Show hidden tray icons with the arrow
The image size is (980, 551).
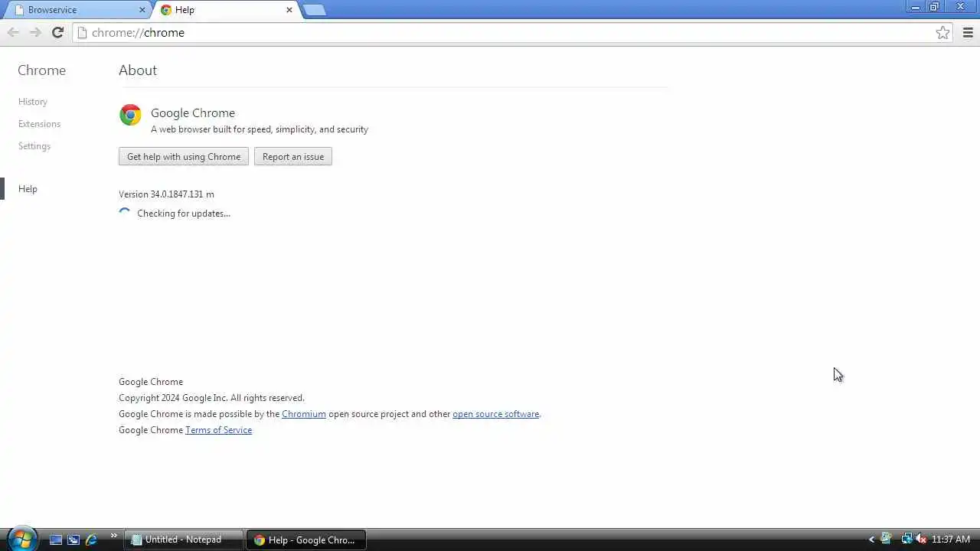871,540
